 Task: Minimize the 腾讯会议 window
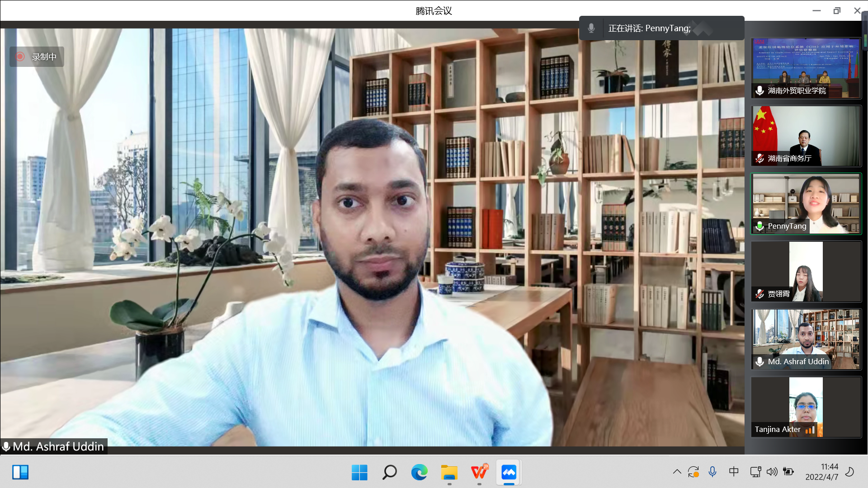pyautogui.click(x=816, y=10)
